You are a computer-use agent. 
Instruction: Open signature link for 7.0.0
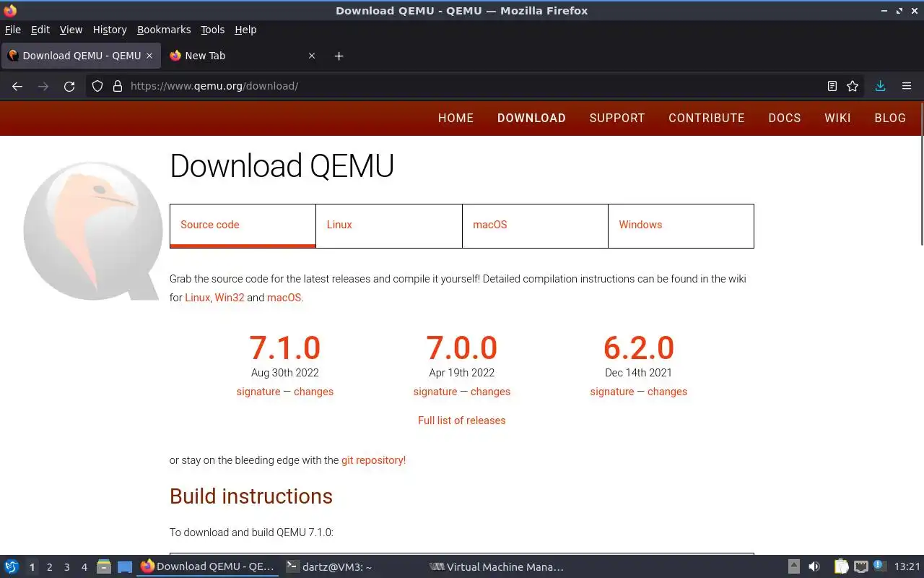[x=435, y=392]
